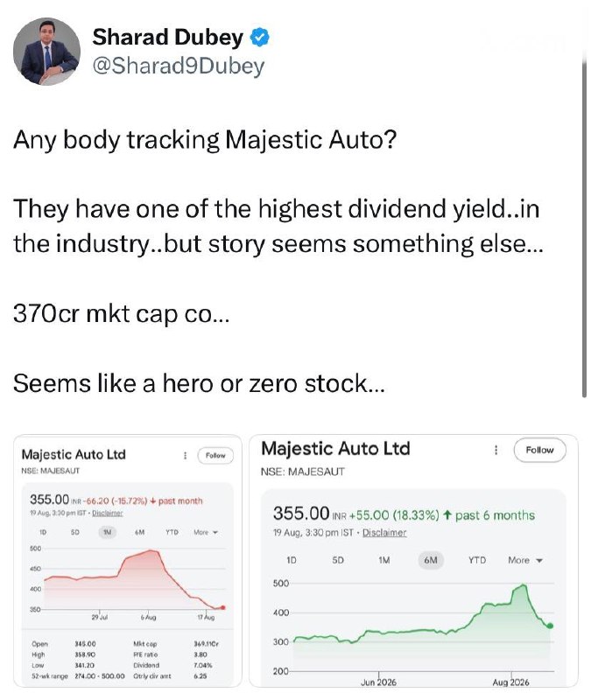The height and width of the screenshot is (700, 591).
Task: Select 5D range tab in right chart
Action: (338, 560)
